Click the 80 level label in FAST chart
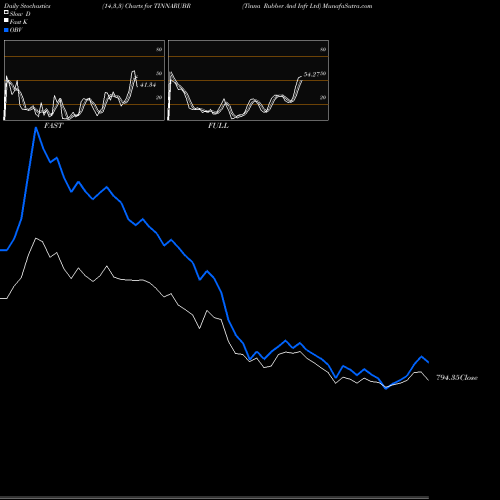This screenshot has height=500, width=500. (159, 49)
